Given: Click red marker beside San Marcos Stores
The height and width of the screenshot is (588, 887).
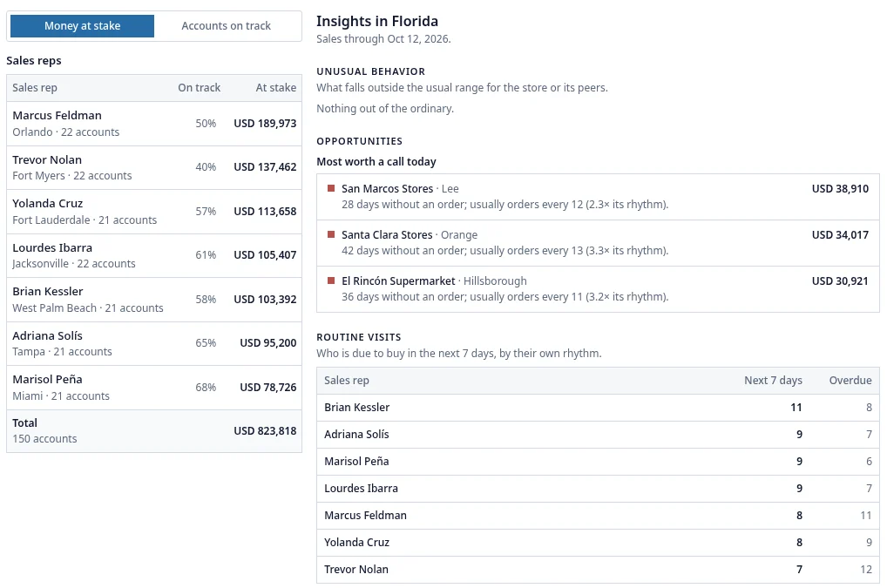Looking at the screenshot, I should coord(331,188).
